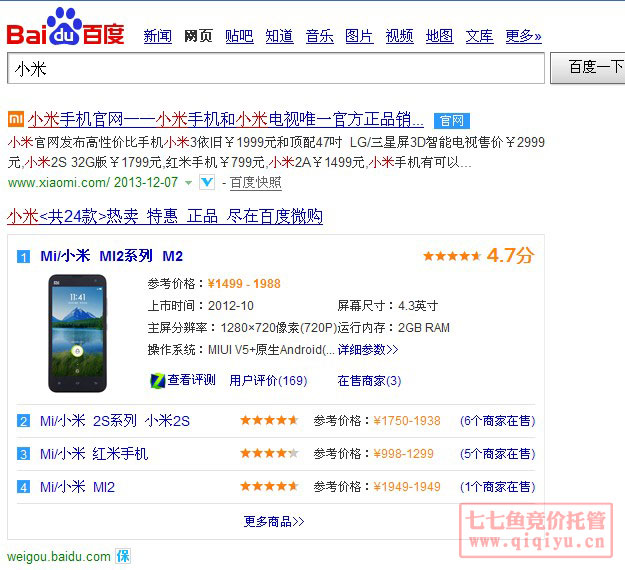Open the 小米手机官网 result title link
The width and height of the screenshot is (625, 570).
226,119
